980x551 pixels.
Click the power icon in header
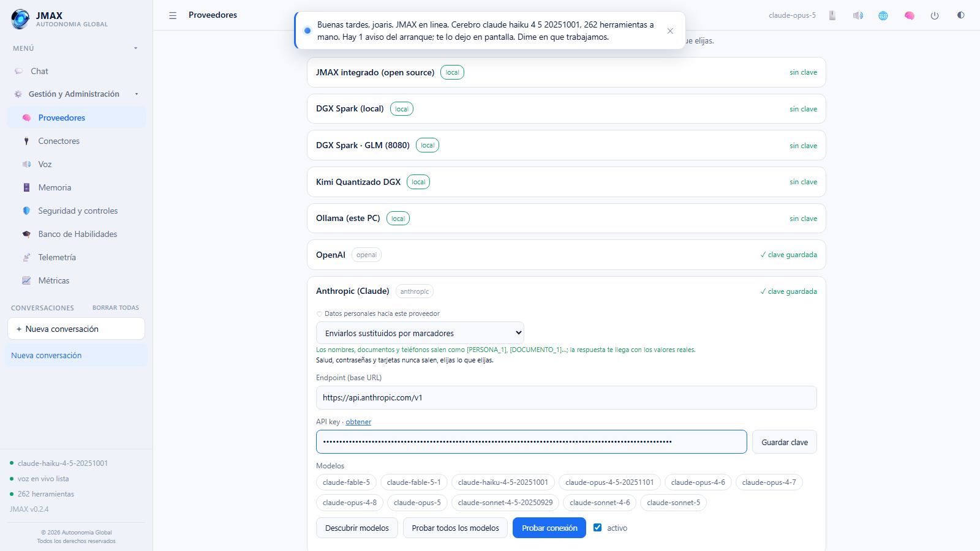click(x=935, y=15)
